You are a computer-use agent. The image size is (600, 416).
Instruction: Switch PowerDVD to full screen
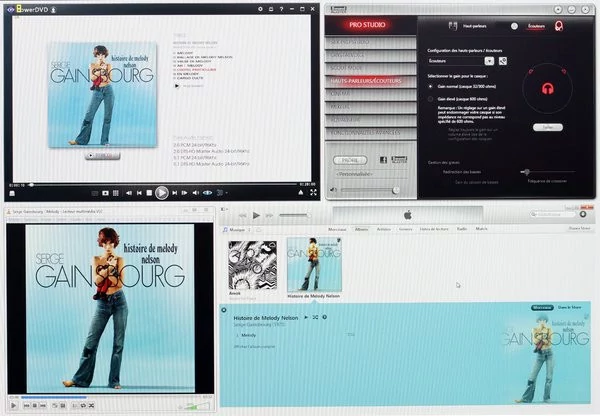[313, 193]
